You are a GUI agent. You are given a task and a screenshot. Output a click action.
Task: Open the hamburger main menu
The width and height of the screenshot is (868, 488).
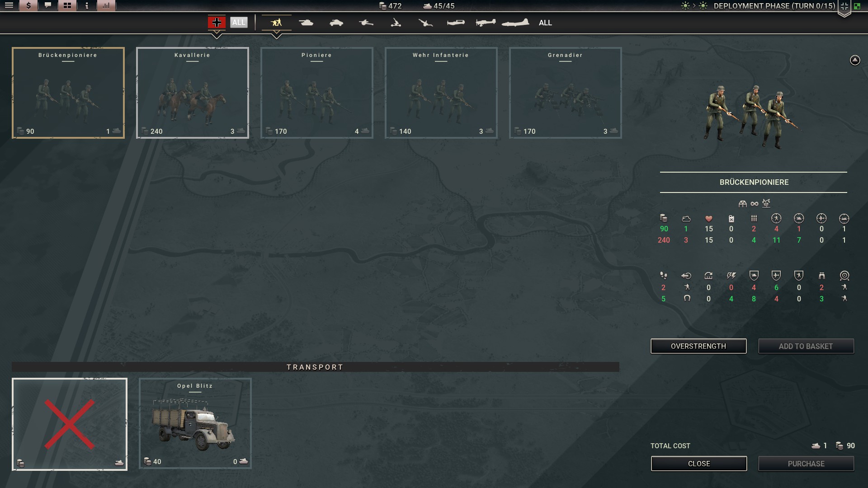(9, 5)
